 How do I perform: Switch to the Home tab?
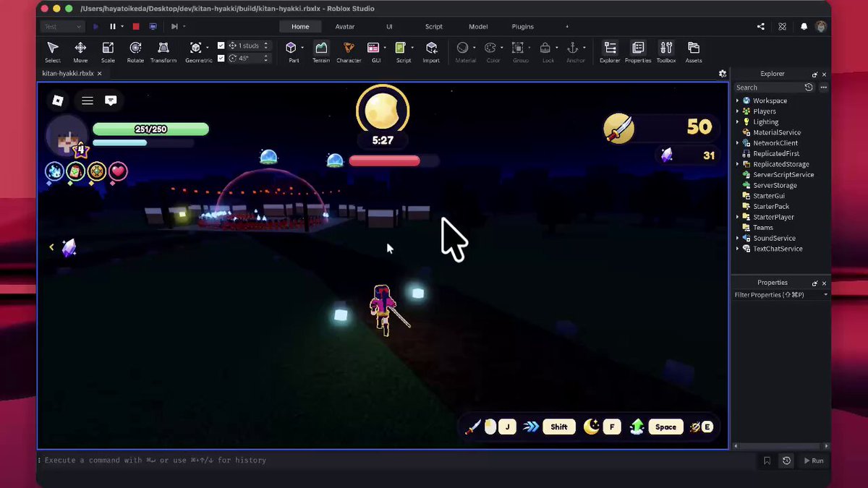[300, 27]
